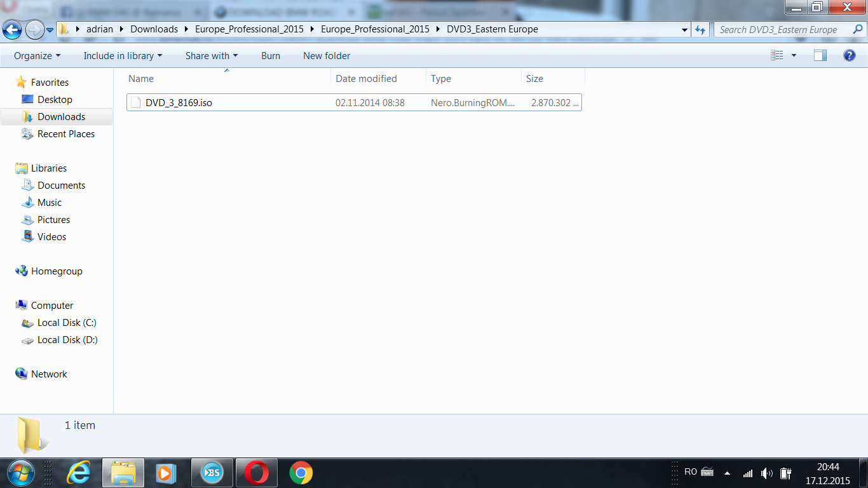
Task: Click the magnifier search icon
Action: tap(858, 29)
